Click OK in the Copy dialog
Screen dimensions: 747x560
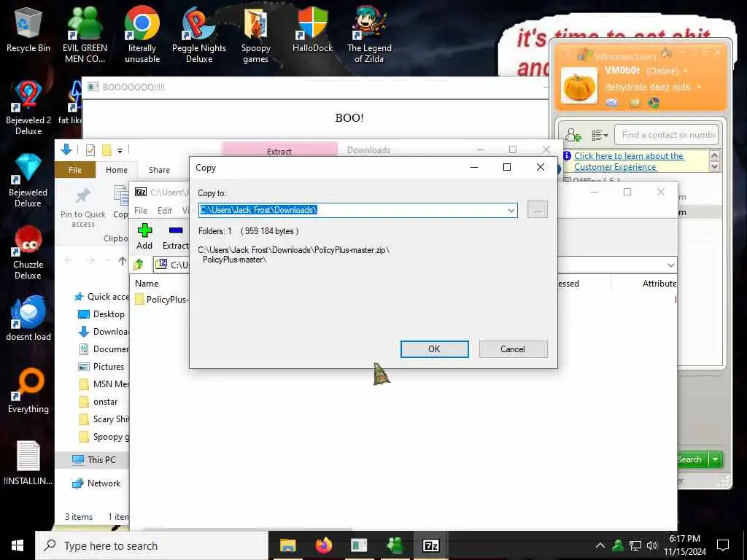(434, 349)
